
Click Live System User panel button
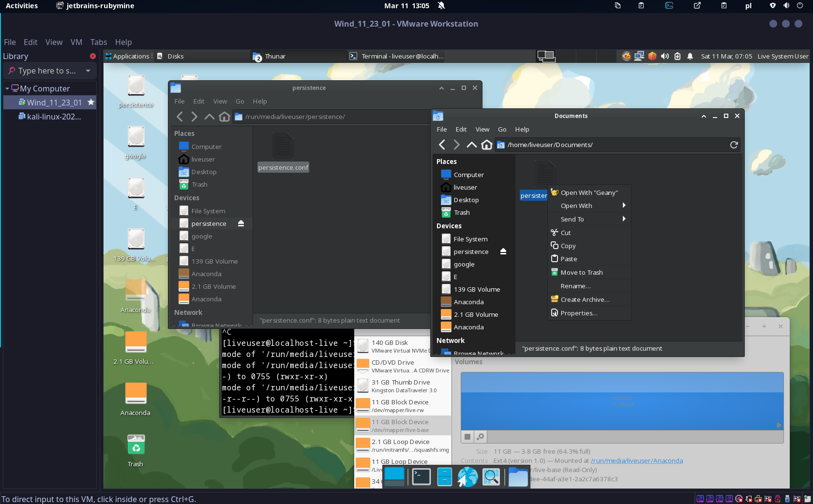tap(783, 56)
